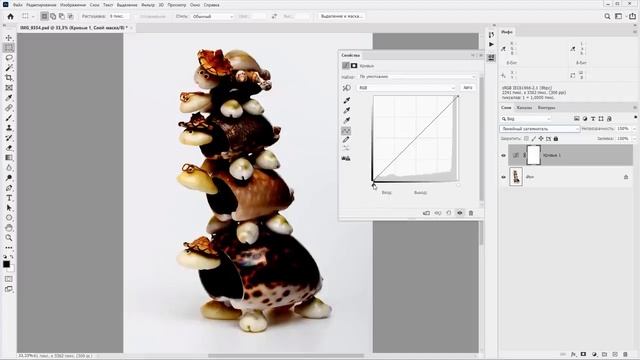Toggle layer filter on/off switch
640x360 pixels.
click(x=636, y=118)
